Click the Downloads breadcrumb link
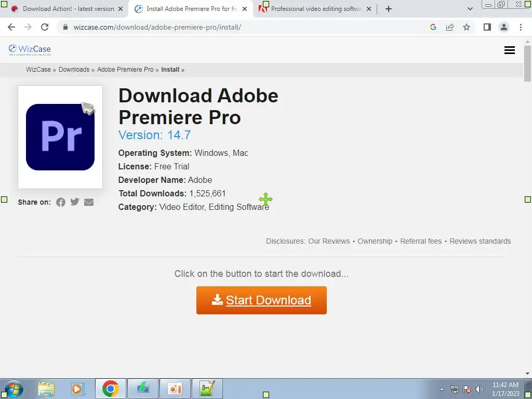This screenshot has width=532, height=399. pyautogui.click(x=74, y=70)
